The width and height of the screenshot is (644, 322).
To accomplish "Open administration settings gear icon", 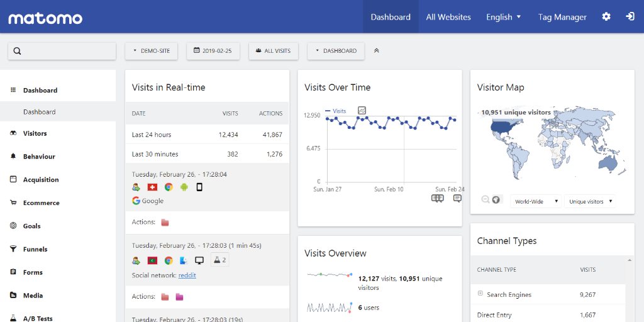I will click(606, 16).
